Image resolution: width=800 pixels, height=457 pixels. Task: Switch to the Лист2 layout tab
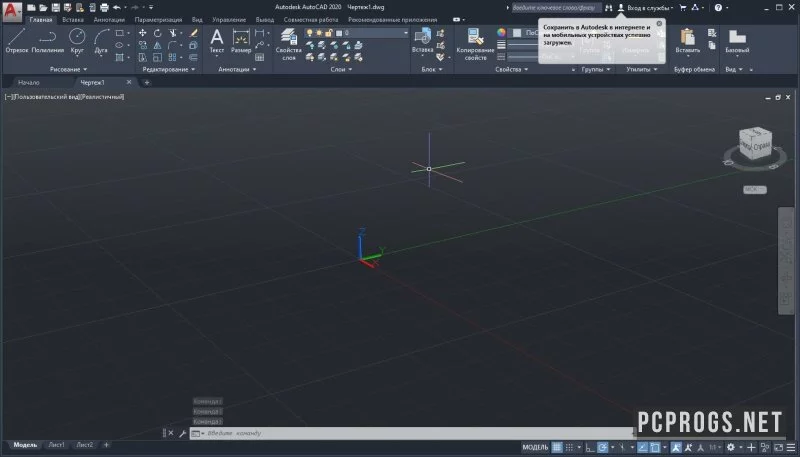point(85,445)
